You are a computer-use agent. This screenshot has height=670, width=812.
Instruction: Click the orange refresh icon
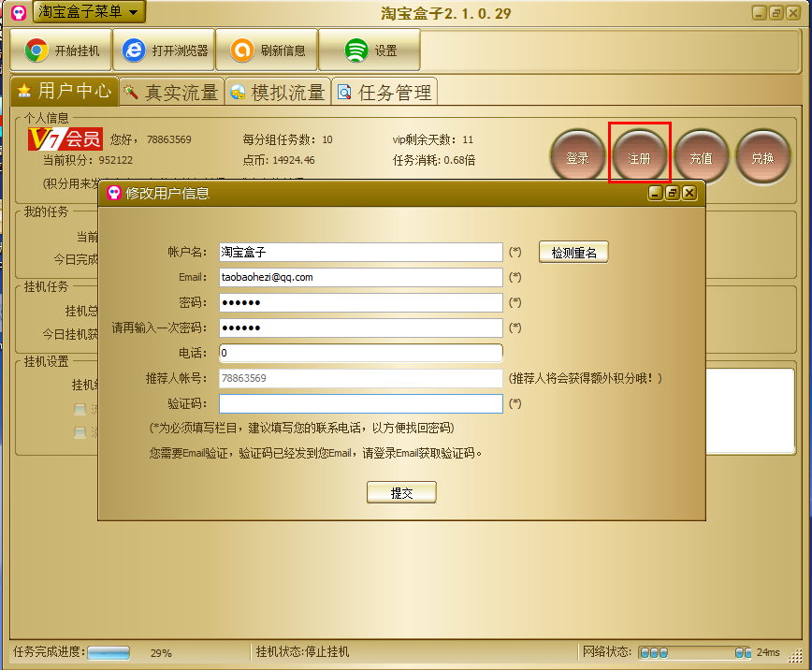242,51
